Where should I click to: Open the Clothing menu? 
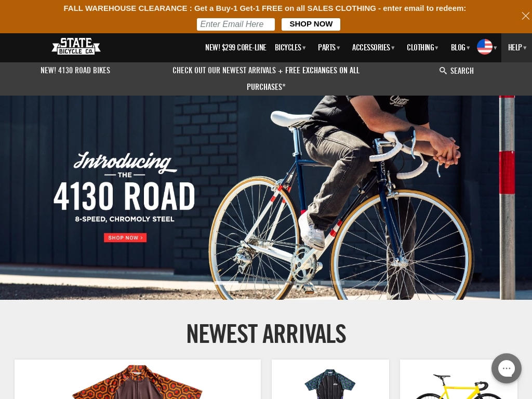click(x=422, y=47)
